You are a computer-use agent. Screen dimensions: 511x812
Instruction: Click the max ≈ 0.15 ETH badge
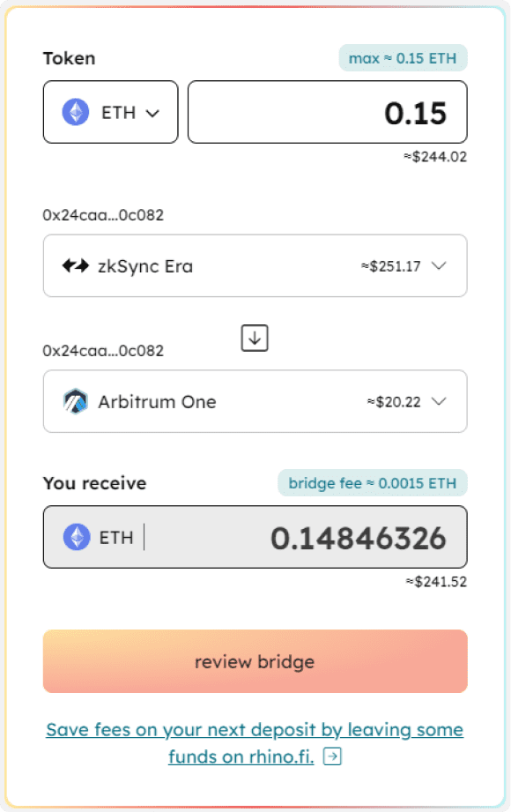pyautogui.click(x=403, y=58)
